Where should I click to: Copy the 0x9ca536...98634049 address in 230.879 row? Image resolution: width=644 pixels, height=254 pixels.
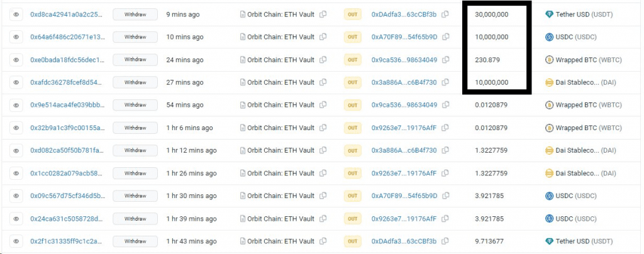click(x=445, y=60)
